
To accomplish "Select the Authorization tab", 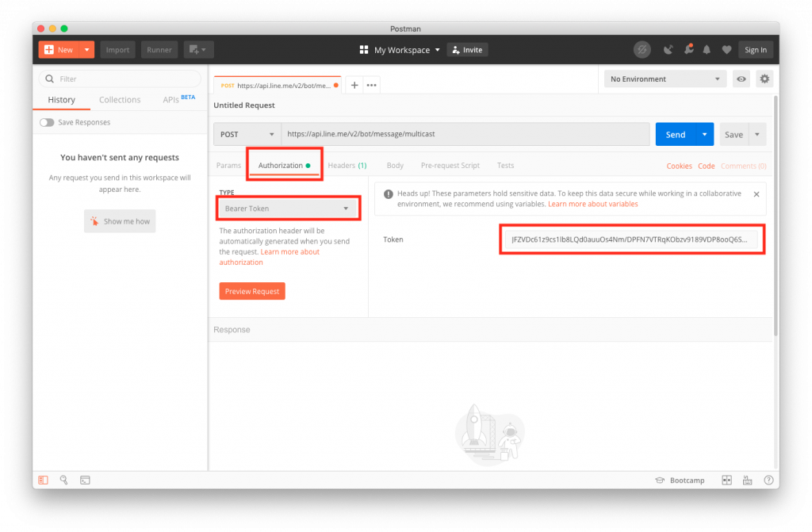I will pos(284,165).
